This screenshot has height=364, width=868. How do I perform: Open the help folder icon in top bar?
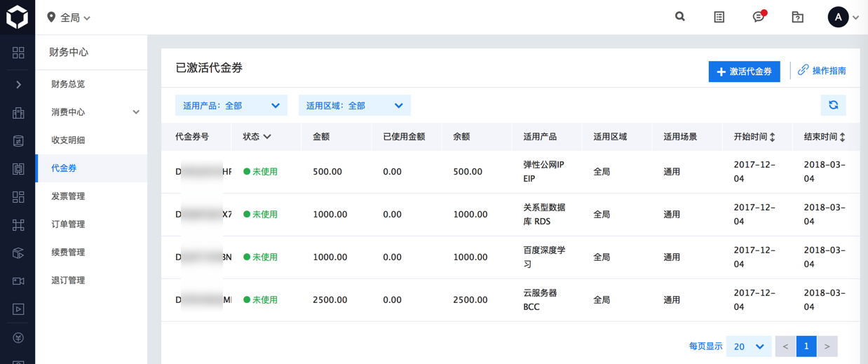[x=798, y=17]
